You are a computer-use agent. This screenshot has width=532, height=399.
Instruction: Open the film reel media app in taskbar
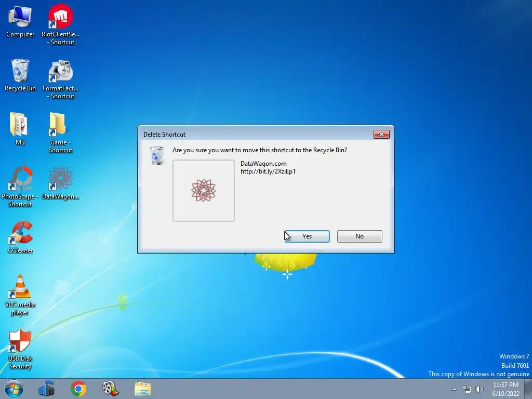110,389
